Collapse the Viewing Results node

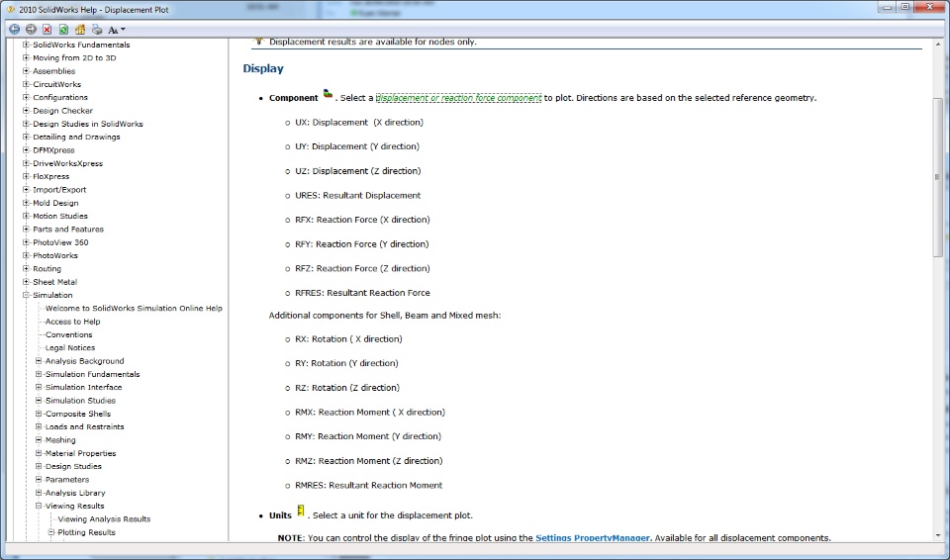pyautogui.click(x=39, y=506)
